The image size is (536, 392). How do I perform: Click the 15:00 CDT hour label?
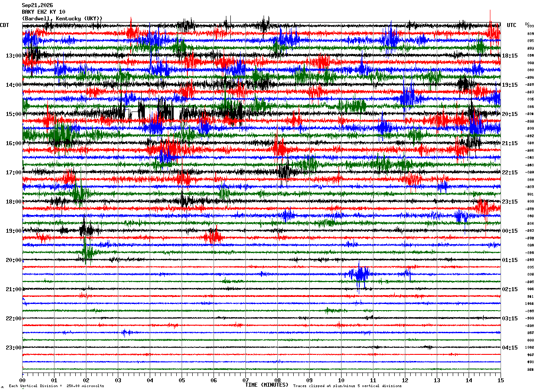13,114
